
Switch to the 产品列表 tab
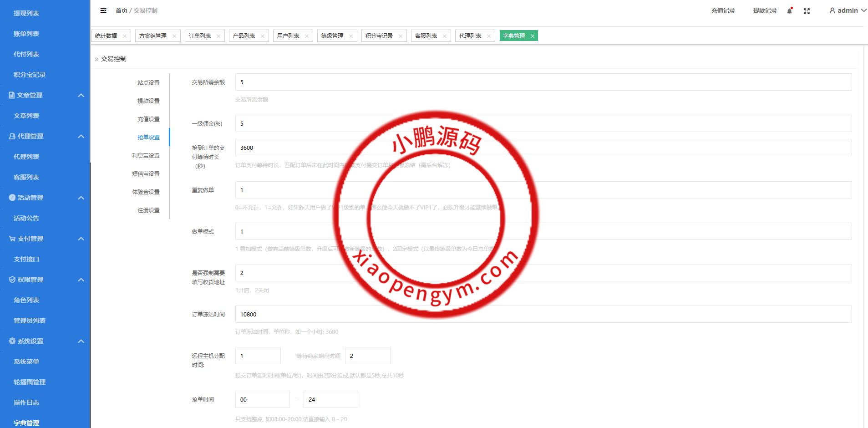244,36
